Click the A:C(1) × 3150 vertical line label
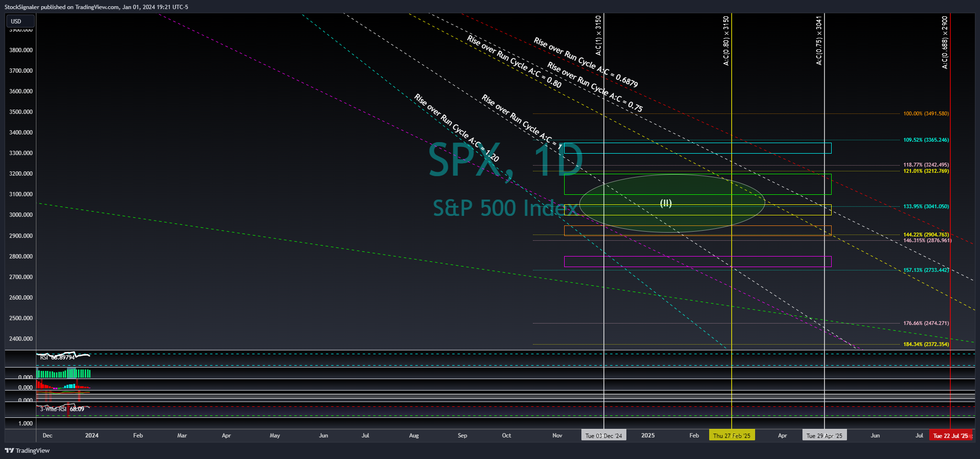The height and width of the screenshot is (459, 980). pos(599,36)
